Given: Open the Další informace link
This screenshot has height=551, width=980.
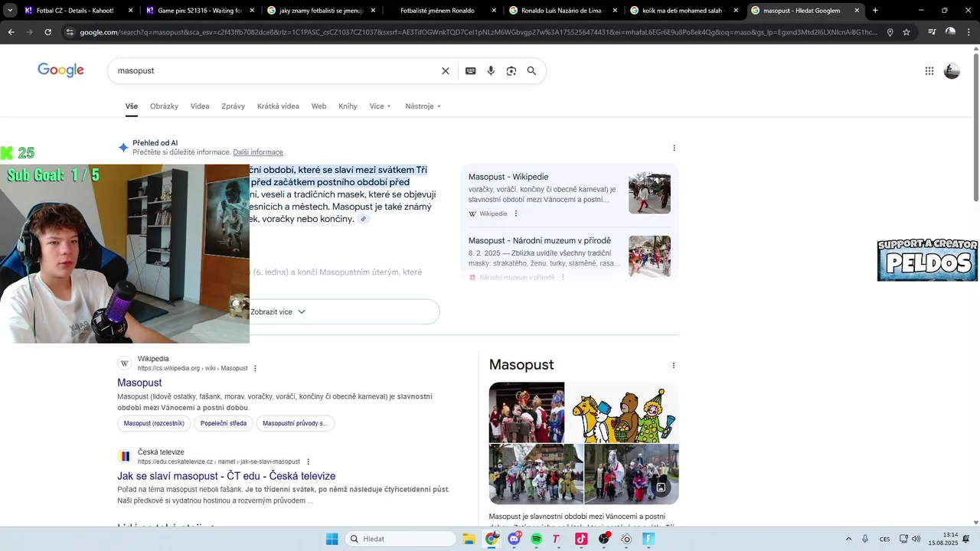Looking at the screenshot, I should (x=258, y=152).
